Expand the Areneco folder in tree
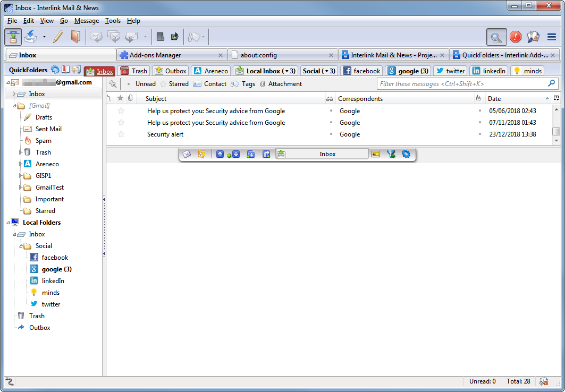The height and width of the screenshot is (392, 565). tap(21, 164)
